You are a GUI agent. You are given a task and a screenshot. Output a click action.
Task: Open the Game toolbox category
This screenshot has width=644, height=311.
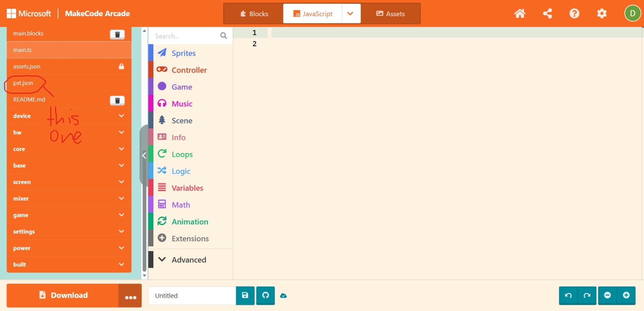point(190,87)
